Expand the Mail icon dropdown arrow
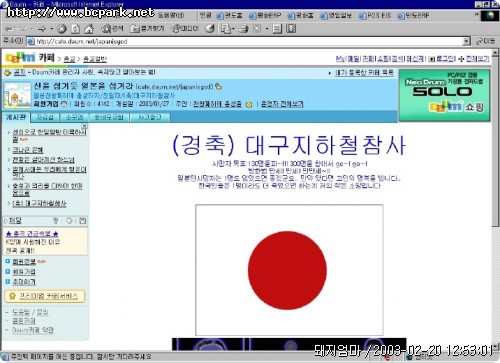 (233, 29)
